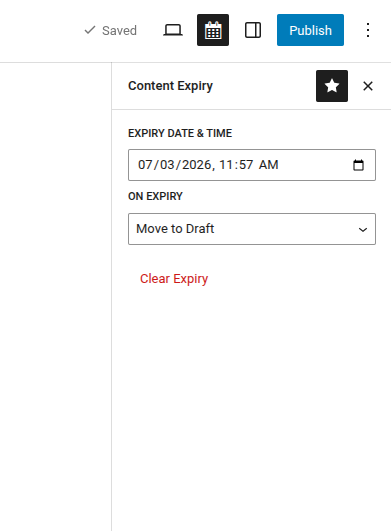Viewport: 391px width, 531px height.
Task: Click the expiry date and time field
Action: (252, 165)
